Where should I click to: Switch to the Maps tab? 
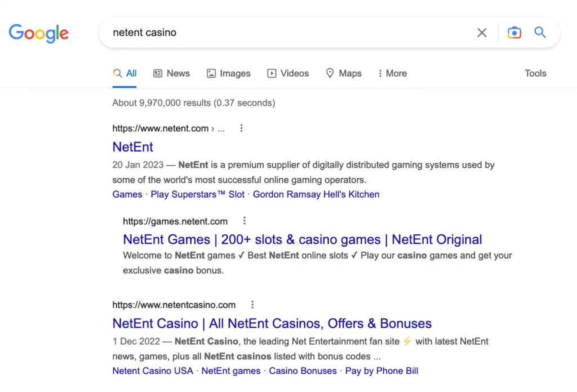(344, 74)
